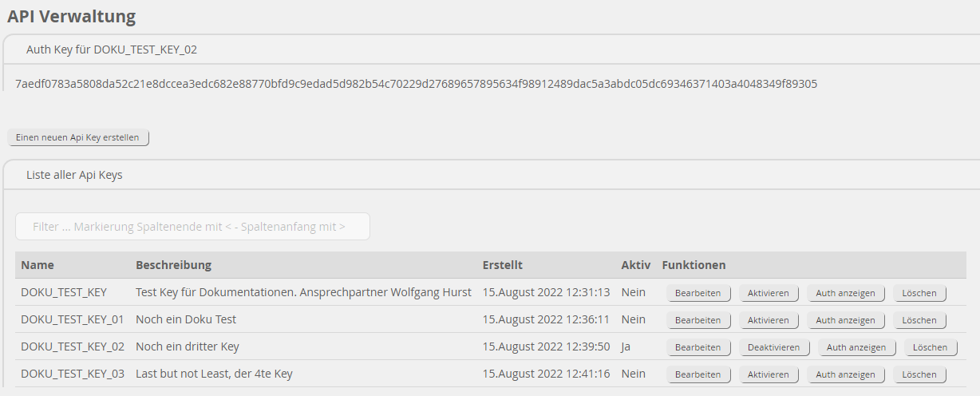Activate DOKU_TEST_KEY_03 key
The image size is (980, 396).
[768, 374]
